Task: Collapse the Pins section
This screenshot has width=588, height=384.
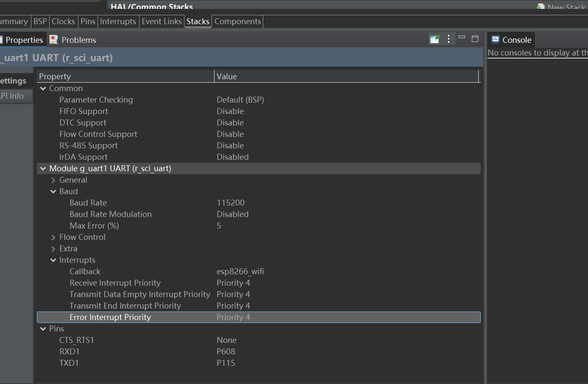Action: (43, 329)
